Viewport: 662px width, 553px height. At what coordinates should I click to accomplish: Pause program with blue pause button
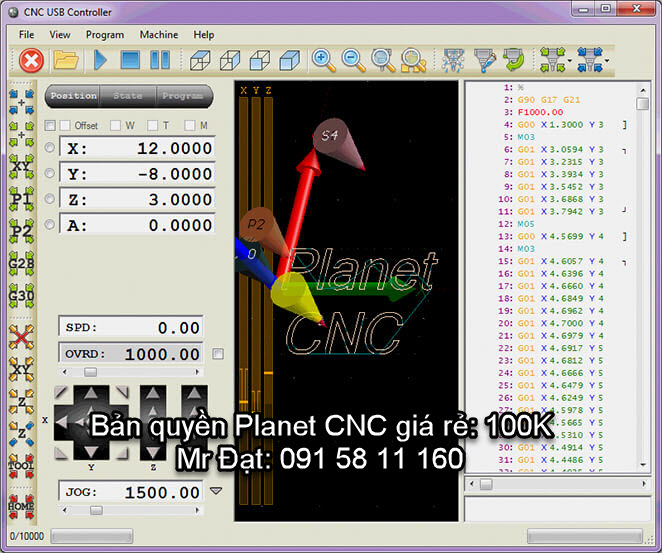(160, 60)
